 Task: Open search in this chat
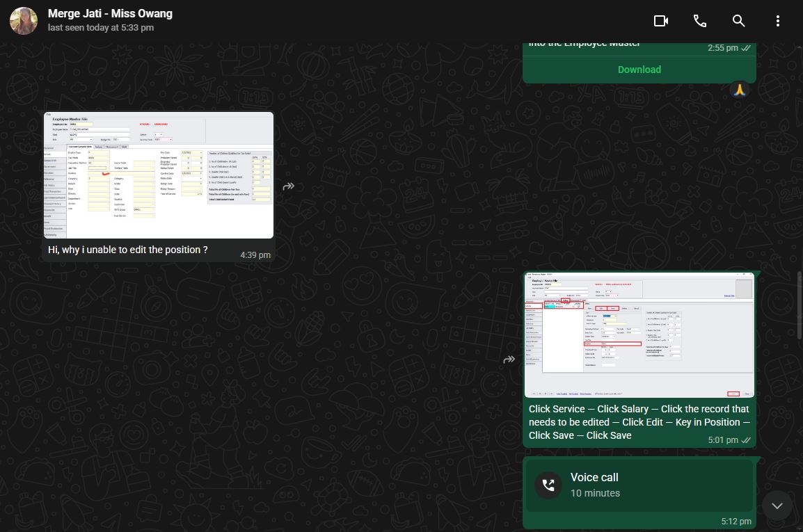[x=738, y=21]
